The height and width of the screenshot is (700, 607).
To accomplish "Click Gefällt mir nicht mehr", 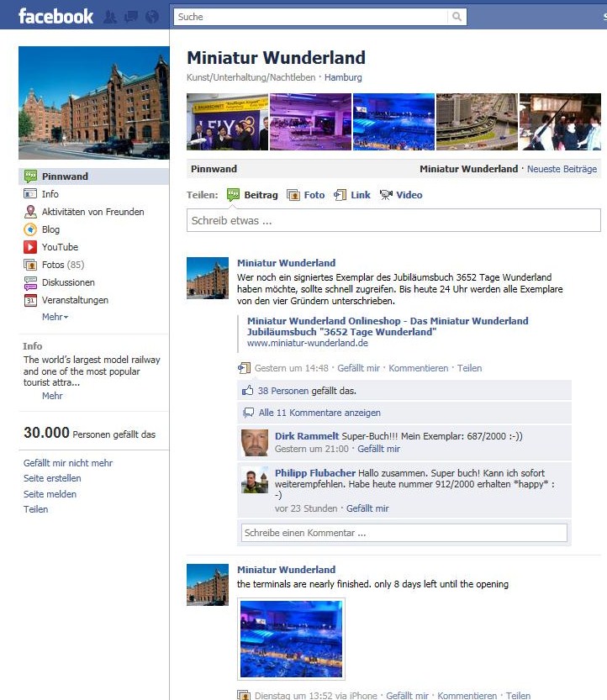I will point(68,463).
